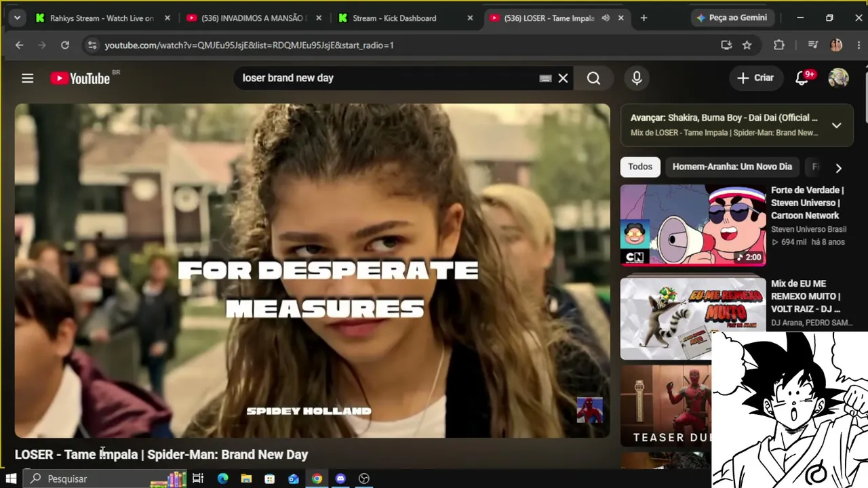This screenshot has height=488, width=868.
Task: Open the tab search dropdown
Action: [x=17, y=18]
